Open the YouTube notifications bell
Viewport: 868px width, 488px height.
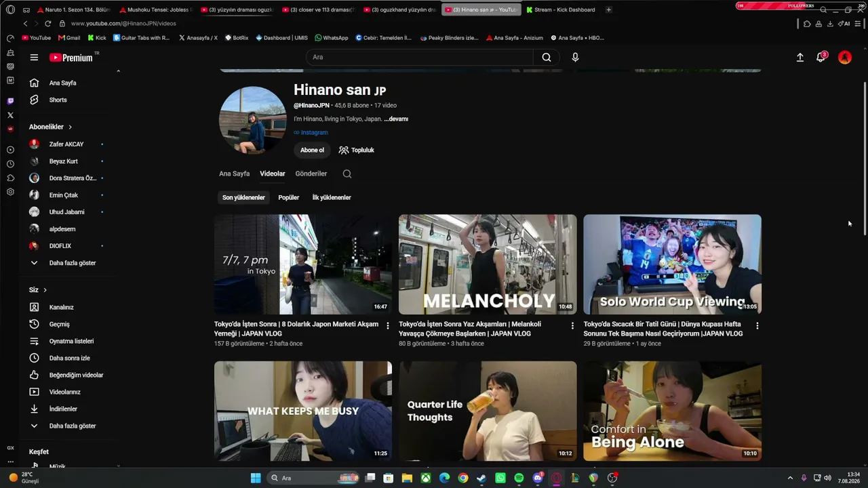[821, 58]
